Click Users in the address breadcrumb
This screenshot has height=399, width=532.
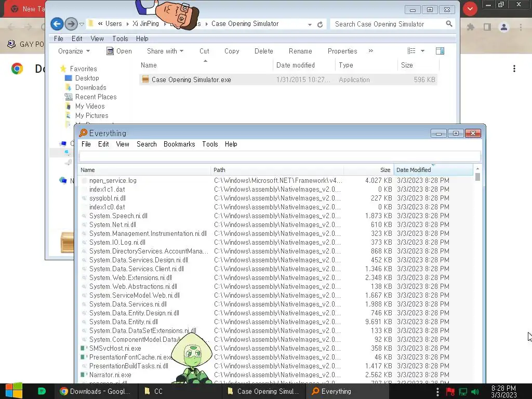point(113,24)
